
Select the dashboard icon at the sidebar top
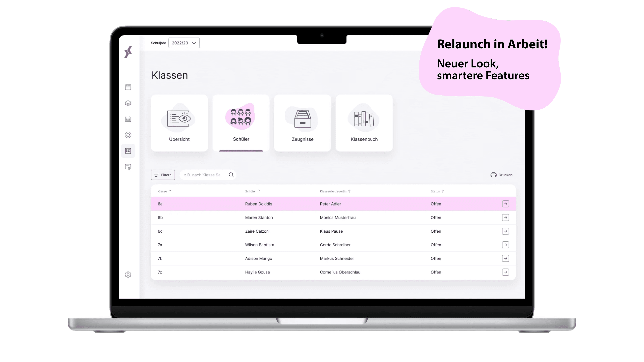[128, 87]
